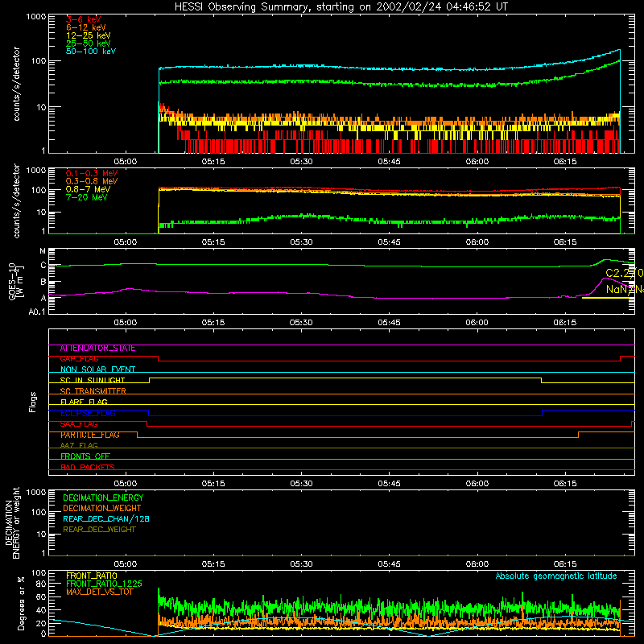Select '40' y-axis value of bottom panel
The height and width of the screenshot is (644, 644).
tap(41, 610)
